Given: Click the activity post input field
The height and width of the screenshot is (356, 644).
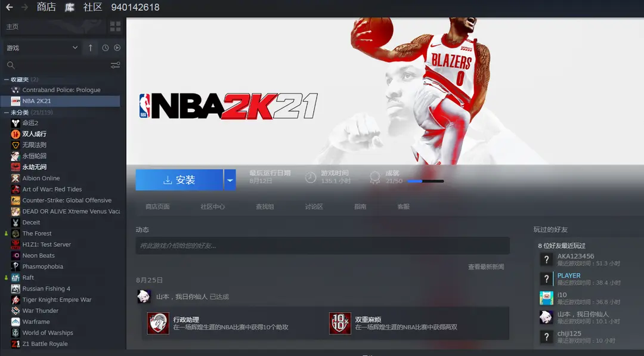Looking at the screenshot, I should click(323, 246).
